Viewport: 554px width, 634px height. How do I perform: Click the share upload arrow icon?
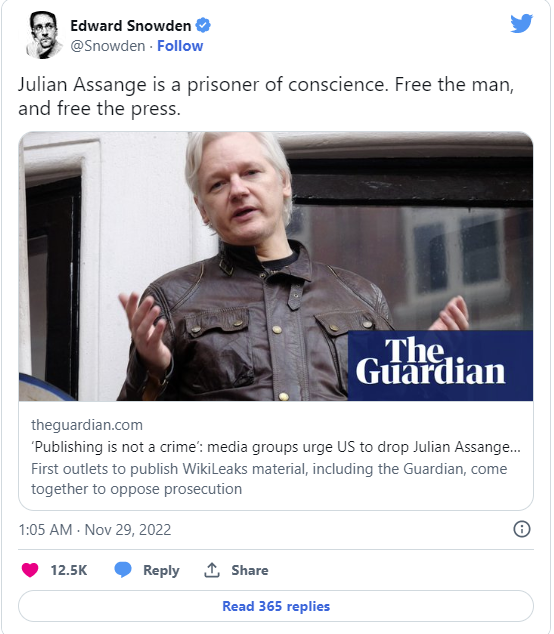(212, 570)
